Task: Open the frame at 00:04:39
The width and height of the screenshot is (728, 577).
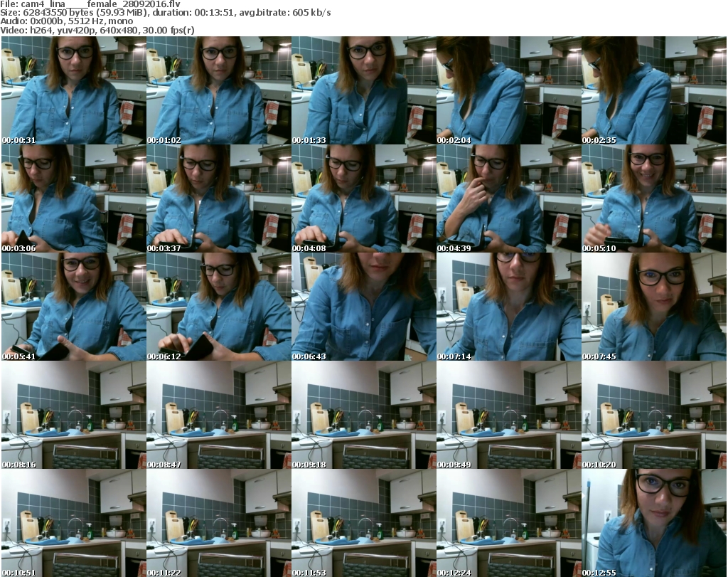Action: coord(509,198)
